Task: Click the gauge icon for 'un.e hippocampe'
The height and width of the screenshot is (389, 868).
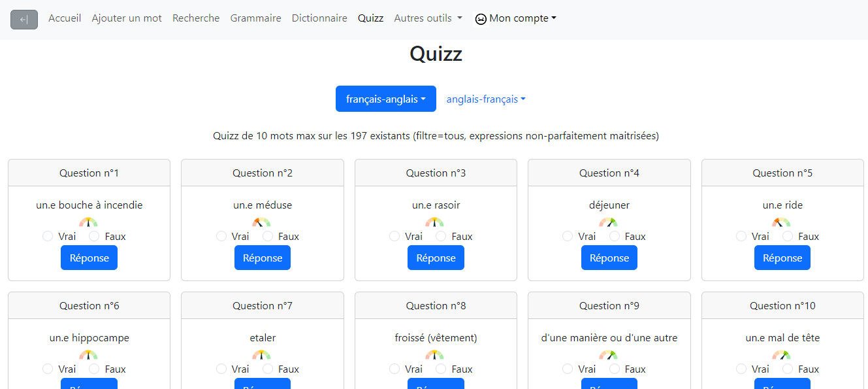Action: click(x=88, y=355)
